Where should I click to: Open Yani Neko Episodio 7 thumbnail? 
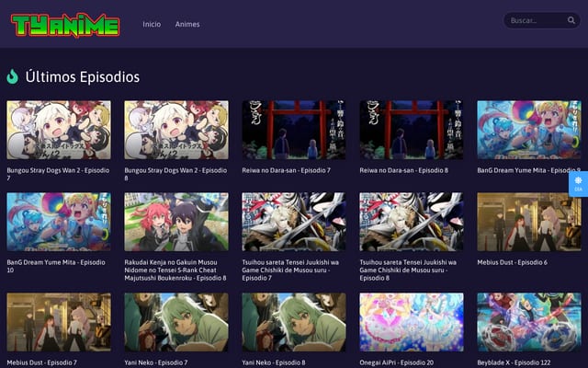(176, 322)
